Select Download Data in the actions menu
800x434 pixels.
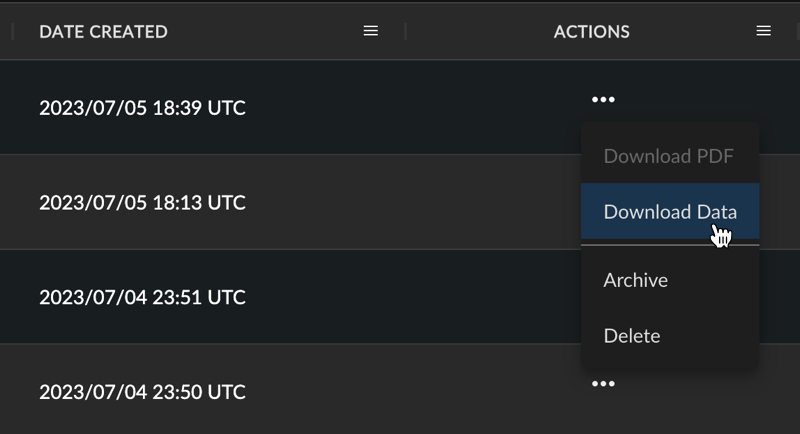(670, 211)
